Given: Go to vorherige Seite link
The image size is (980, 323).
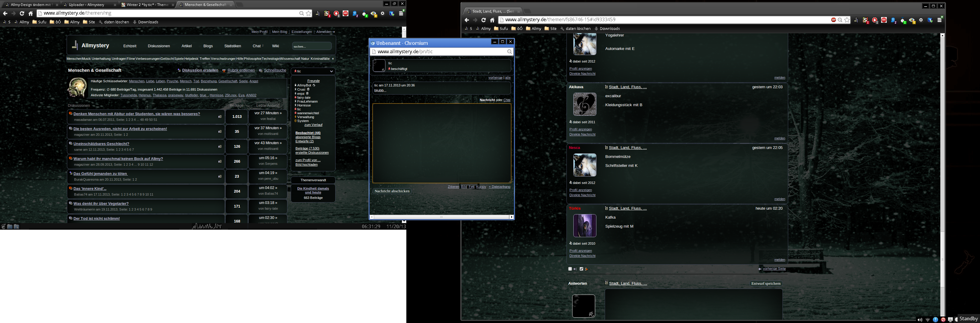Looking at the screenshot, I should pyautogui.click(x=774, y=269).
